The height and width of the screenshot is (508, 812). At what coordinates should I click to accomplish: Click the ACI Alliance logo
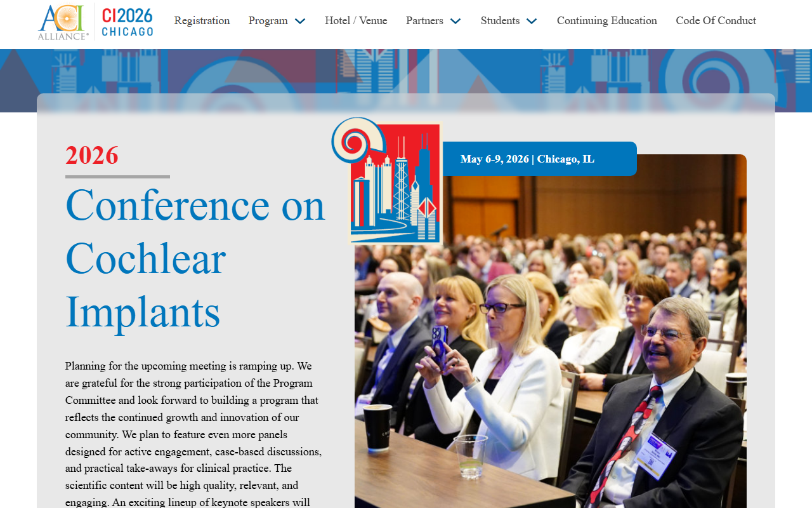point(63,22)
